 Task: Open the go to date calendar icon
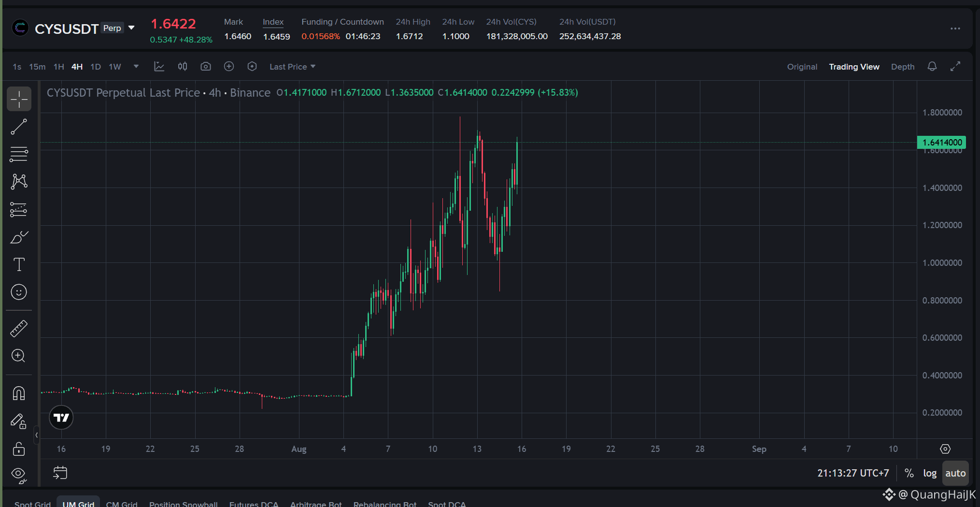click(x=60, y=473)
